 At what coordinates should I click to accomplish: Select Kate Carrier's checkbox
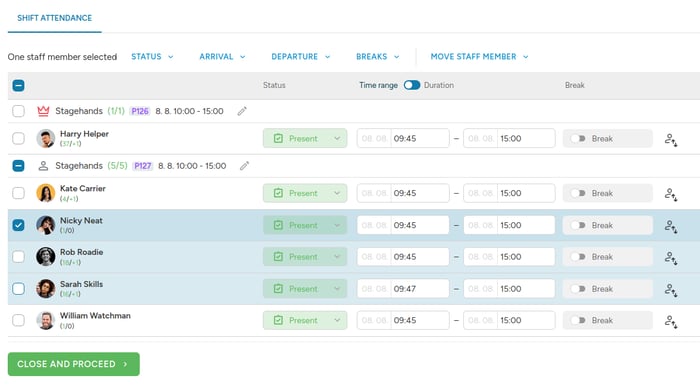(x=18, y=193)
